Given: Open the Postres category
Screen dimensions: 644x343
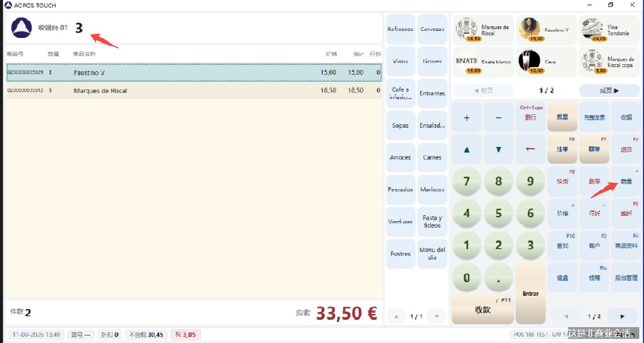Looking at the screenshot, I should click(401, 254).
